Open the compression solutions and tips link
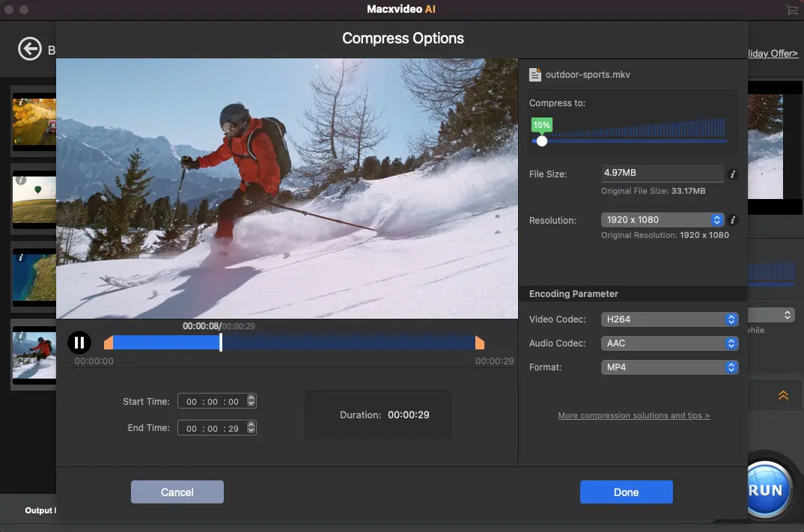Viewport: 804px width, 532px height. (x=633, y=415)
